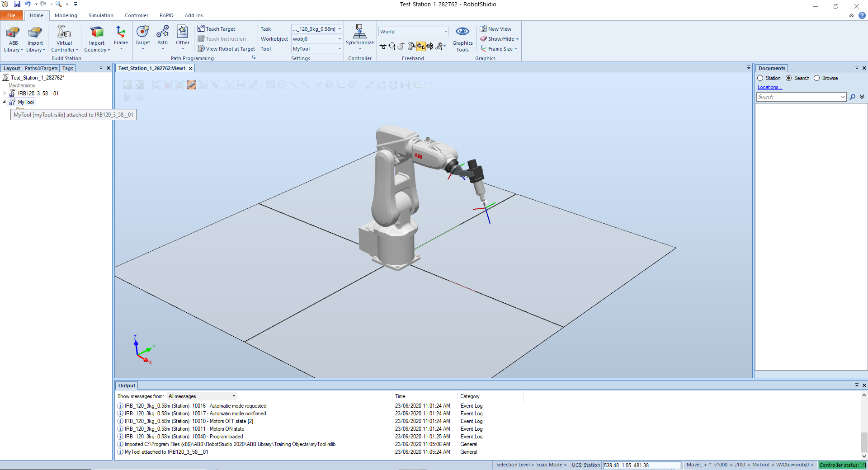The image size is (868, 470).
Task: Click the Import Geometry icon
Action: click(x=97, y=33)
